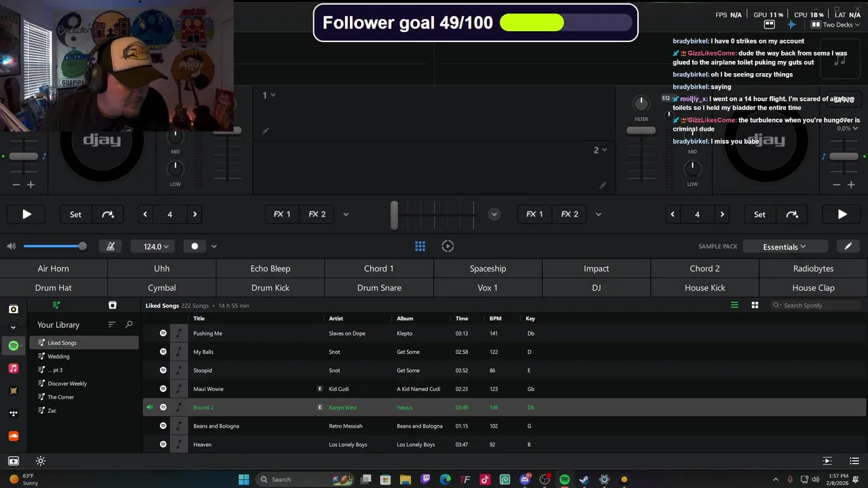Open Spotify from the Windows taskbar
The width and height of the screenshot is (868, 488).
coord(564,479)
